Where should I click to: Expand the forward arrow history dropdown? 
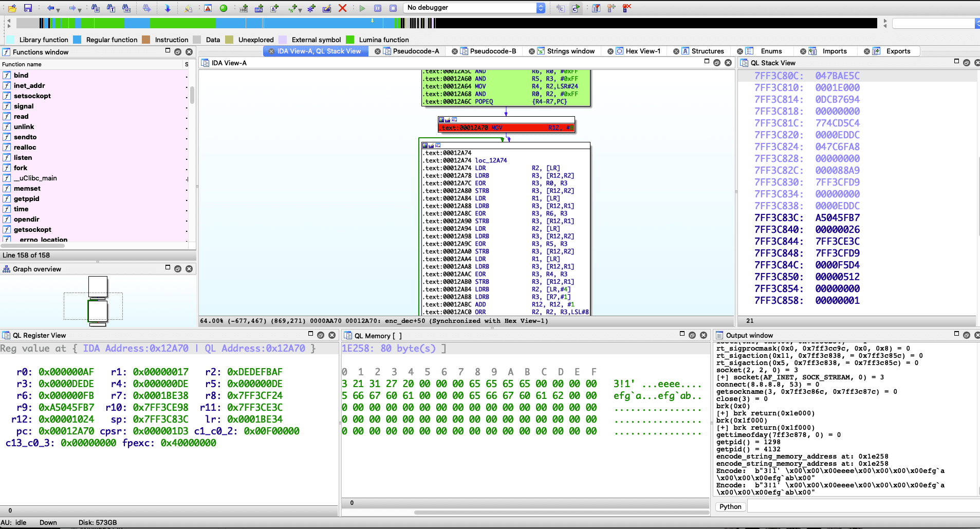point(80,9)
